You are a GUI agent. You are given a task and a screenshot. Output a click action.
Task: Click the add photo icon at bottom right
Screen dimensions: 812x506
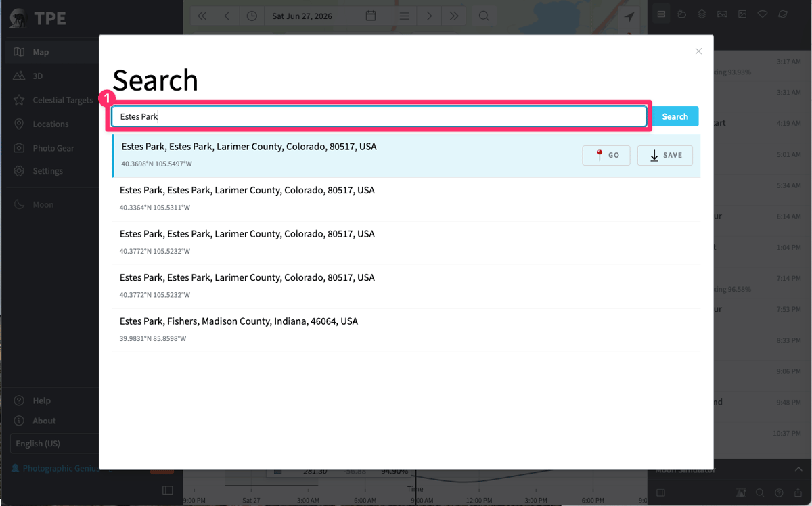(x=742, y=492)
